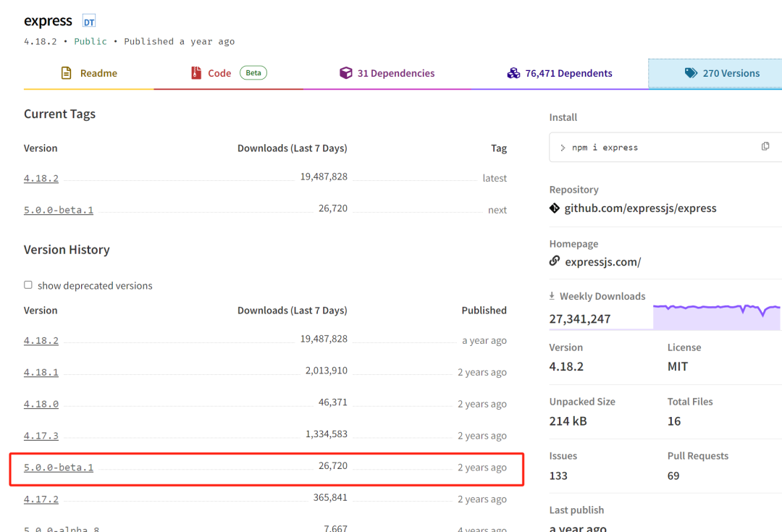This screenshot has width=782, height=532.
Task: Click the 2,013,910 downloads value
Action: 326,371
